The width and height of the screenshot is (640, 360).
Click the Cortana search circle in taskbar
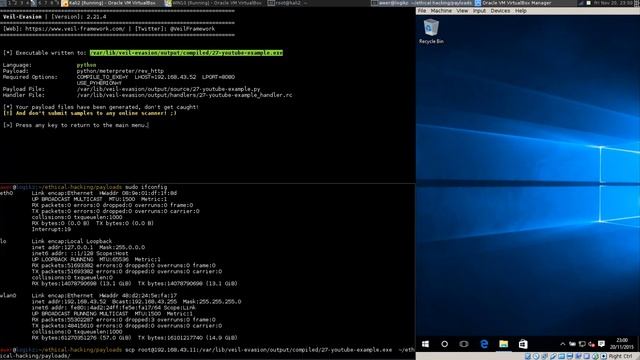click(444, 344)
